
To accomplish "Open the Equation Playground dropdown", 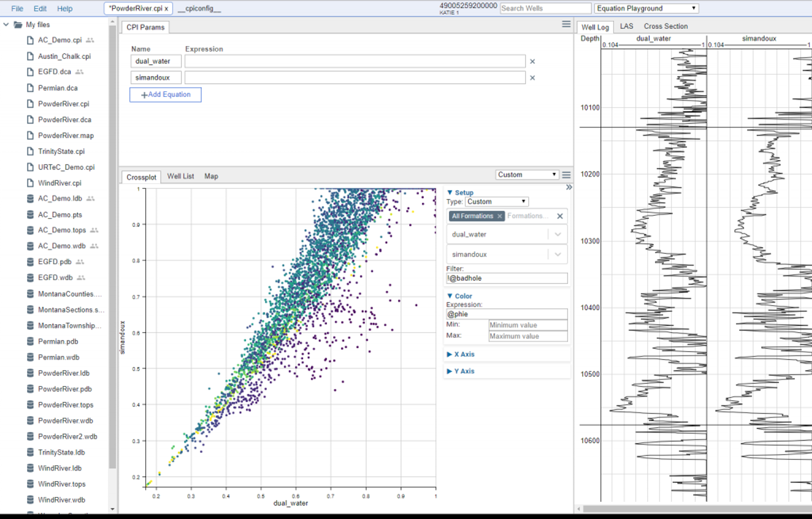I will (646, 8).
